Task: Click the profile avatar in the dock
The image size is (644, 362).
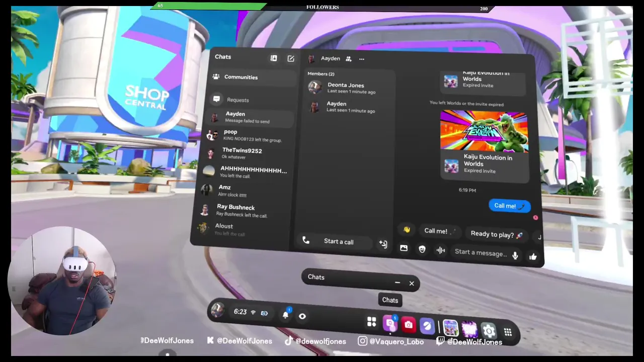Action: click(217, 310)
